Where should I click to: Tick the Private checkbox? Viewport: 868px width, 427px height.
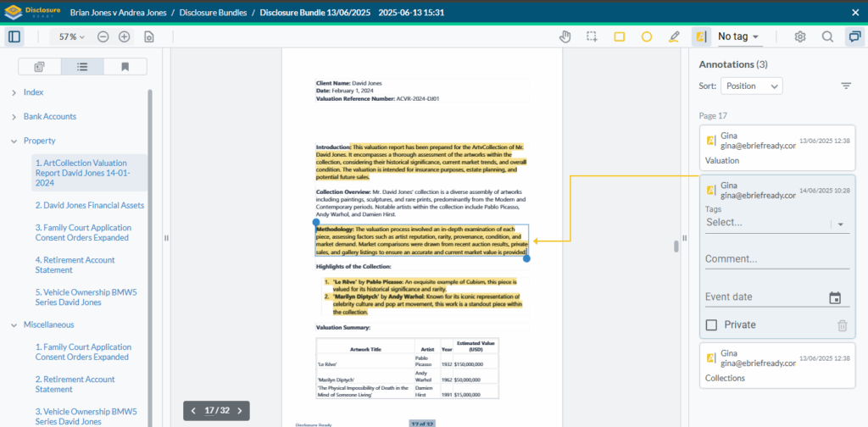[x=712, y=324]
